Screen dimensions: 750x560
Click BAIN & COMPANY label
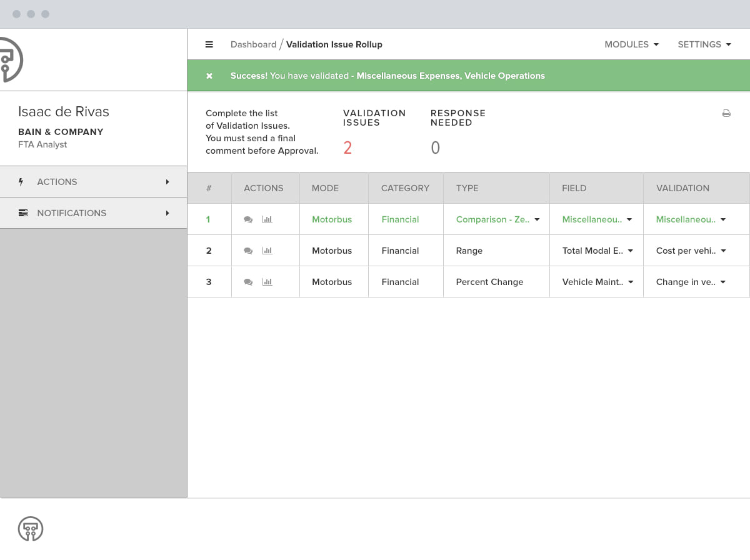tap(61, 132)
